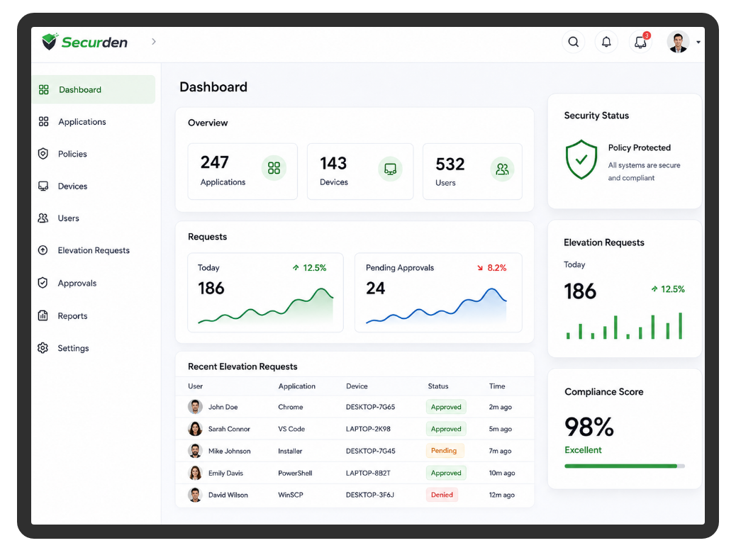Image resolution: width=736 pixels, height=560 pixels.
Task: Click the people icon in 532 Users card
Action: click(502, 169)
